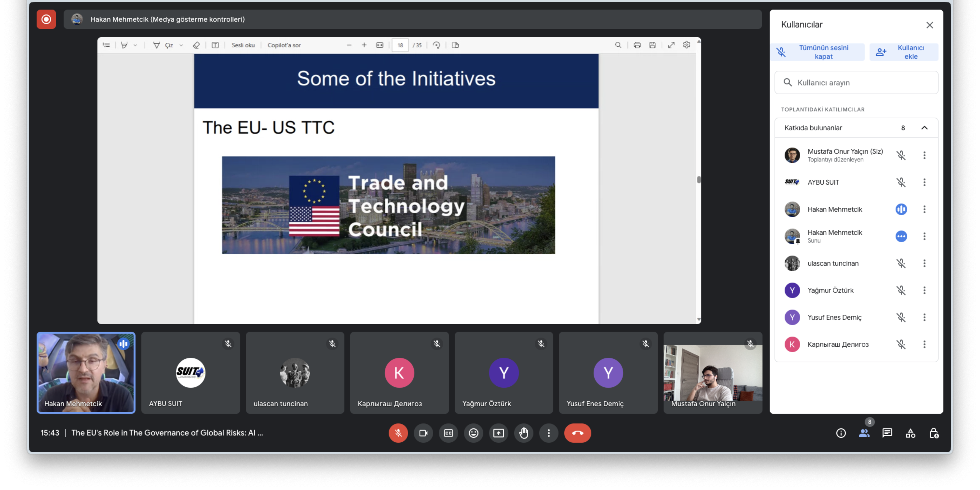
Task: Open options for ulascan tuncinan
Action: click(924, 263)
